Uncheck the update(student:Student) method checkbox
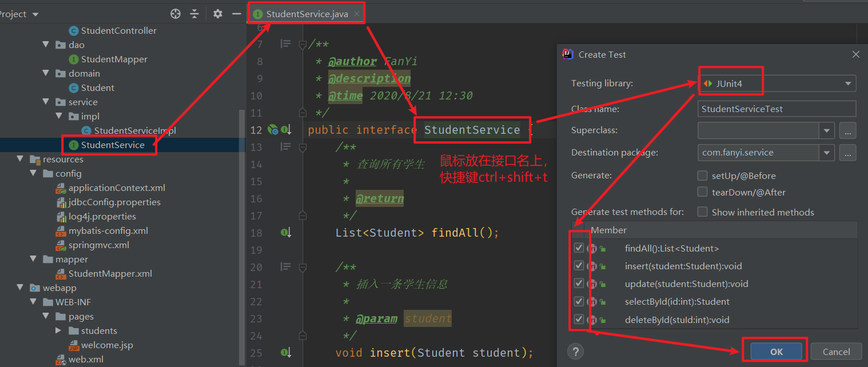The image size is (868, 367). point(579,284)
